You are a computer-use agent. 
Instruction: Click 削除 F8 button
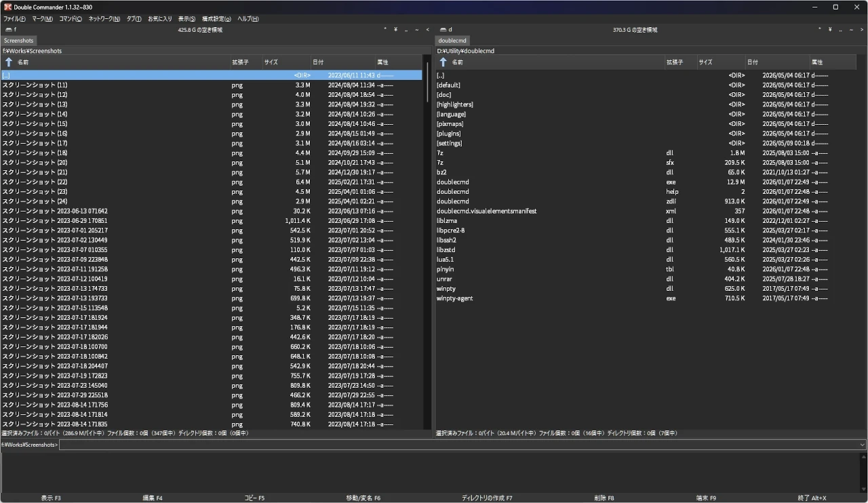tap(604, 498)
